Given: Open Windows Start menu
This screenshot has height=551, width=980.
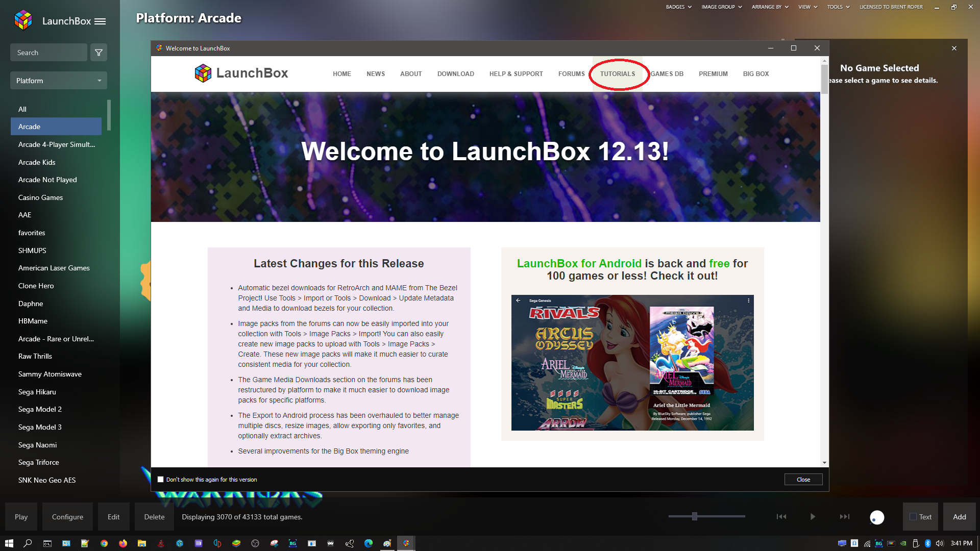Looking at the screenshot, I should click(x=9, y=543).
